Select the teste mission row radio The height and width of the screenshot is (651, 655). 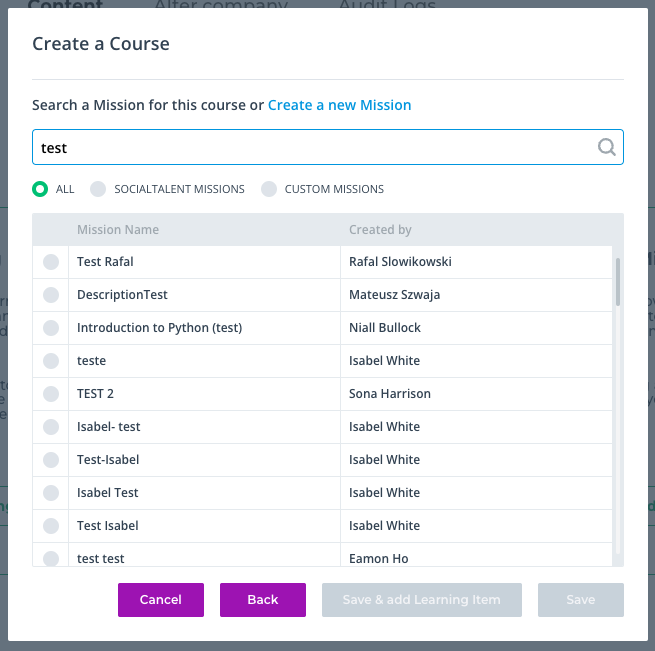tap(51, 361)
